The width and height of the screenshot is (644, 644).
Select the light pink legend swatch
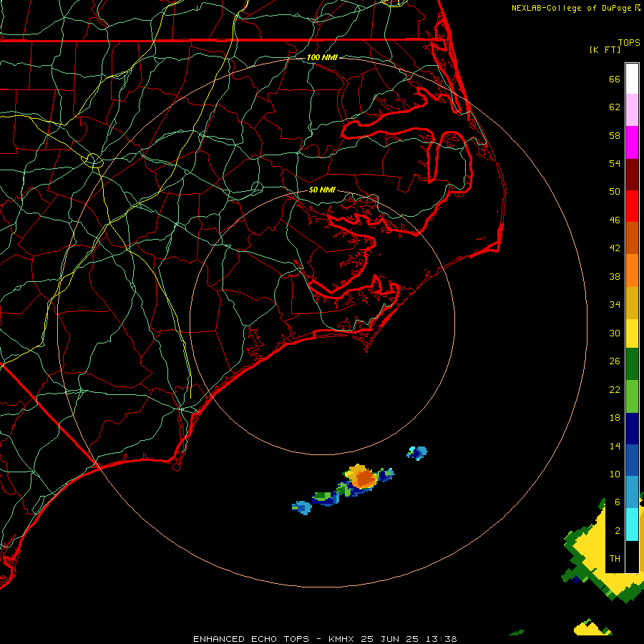point(632,109)
